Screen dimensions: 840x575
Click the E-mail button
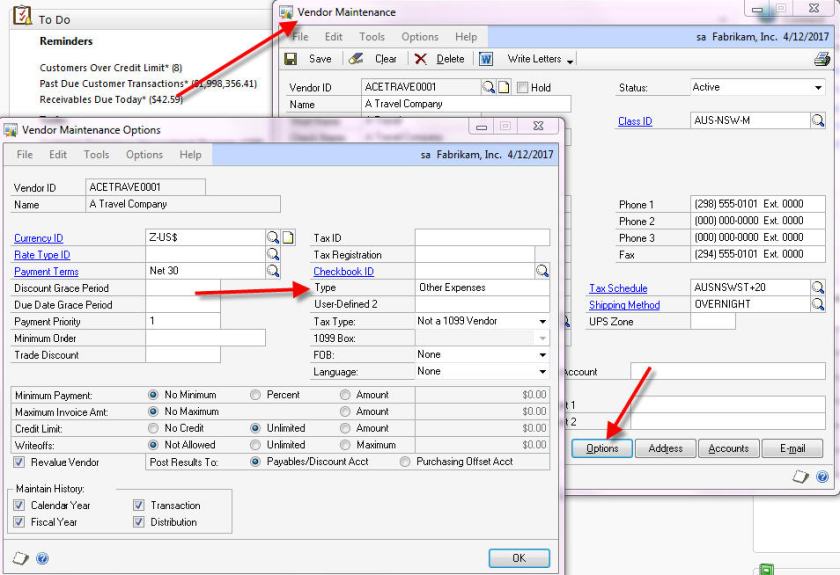pos(792,449)
